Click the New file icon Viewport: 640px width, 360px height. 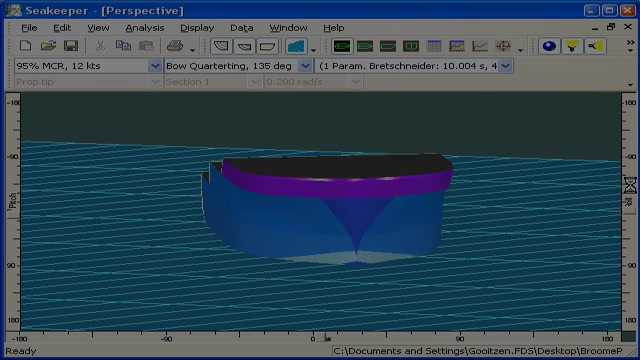point(25,46)
